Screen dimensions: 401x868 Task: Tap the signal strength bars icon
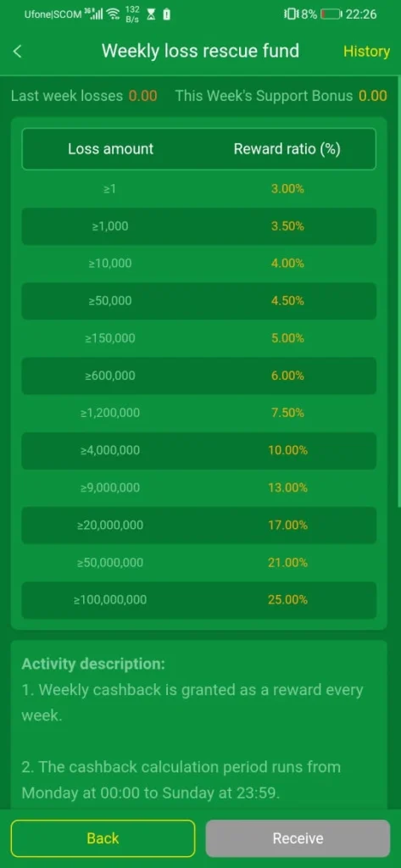95,14
